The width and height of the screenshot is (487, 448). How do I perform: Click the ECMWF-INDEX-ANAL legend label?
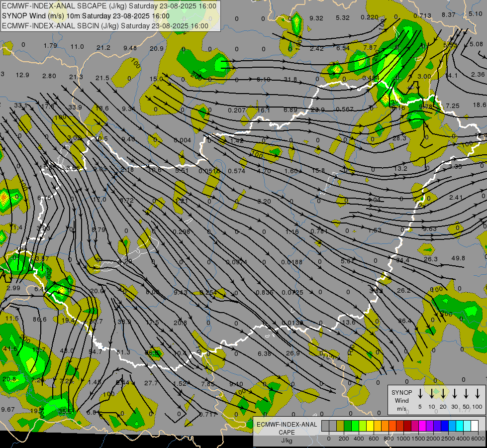pyautogui.click(x=287, y=425)
